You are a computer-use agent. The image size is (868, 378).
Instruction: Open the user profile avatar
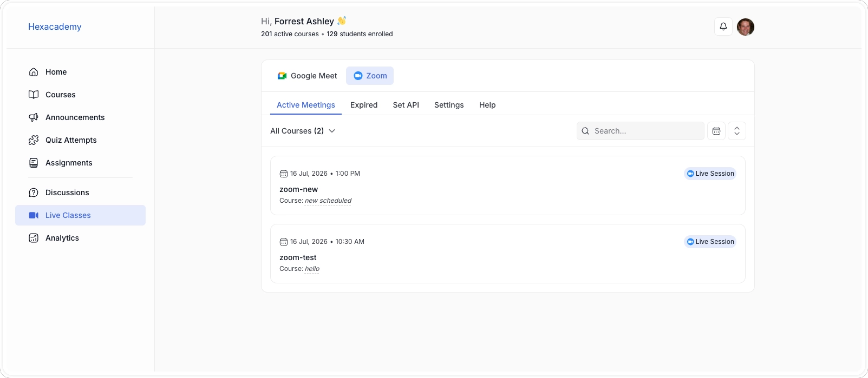(746, 26)
